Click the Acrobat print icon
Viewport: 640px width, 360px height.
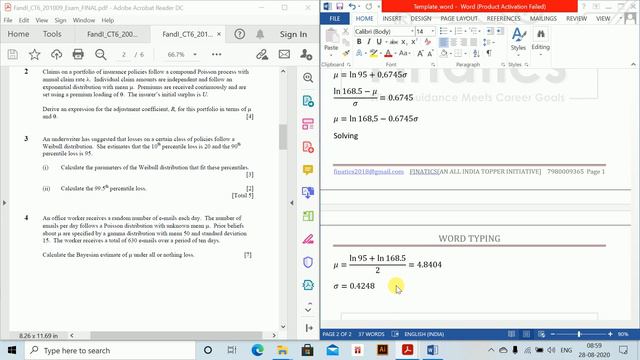pyautogui.click(x=78, y=54)
